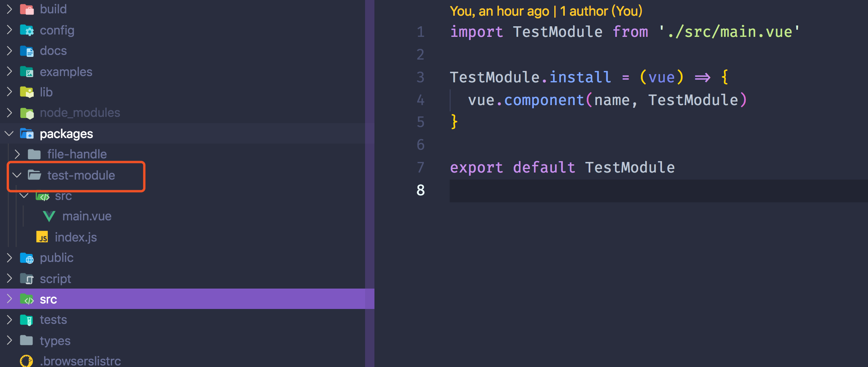
Task: Place cursor on empty line 8
Action: (658, 191)
